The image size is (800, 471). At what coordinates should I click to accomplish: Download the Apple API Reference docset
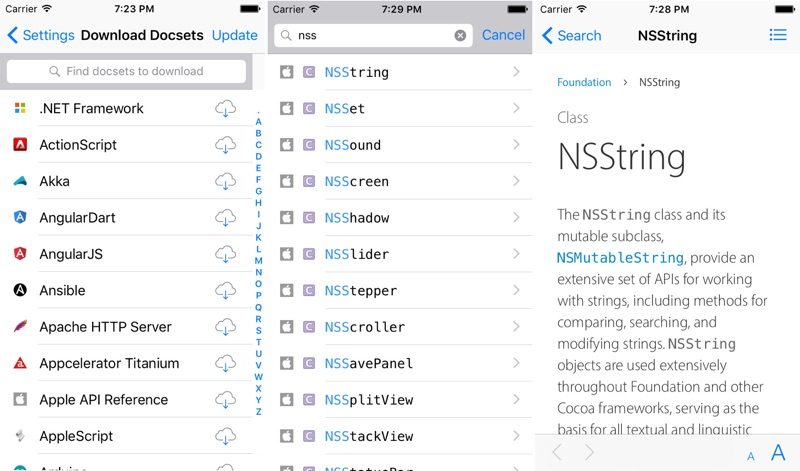click(226, 400)
